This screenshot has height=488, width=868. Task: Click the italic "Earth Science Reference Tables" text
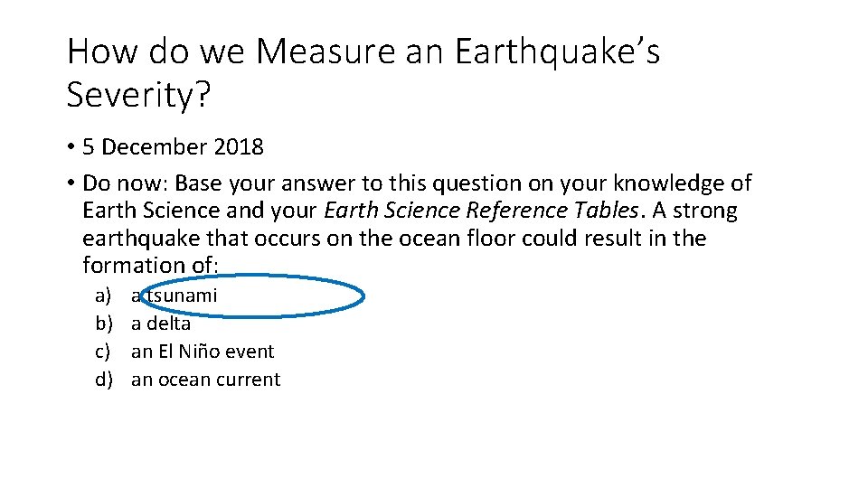pyautogui.click(x=481, y=211)
